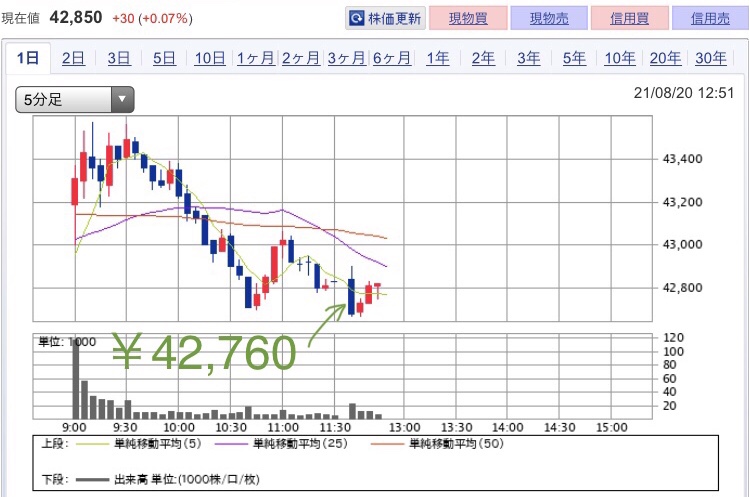Image resolution: width=749 pixels, height=497 pixels.
Task: Open the 2ヶ月 chart range
Action: (x=301, y=58)
